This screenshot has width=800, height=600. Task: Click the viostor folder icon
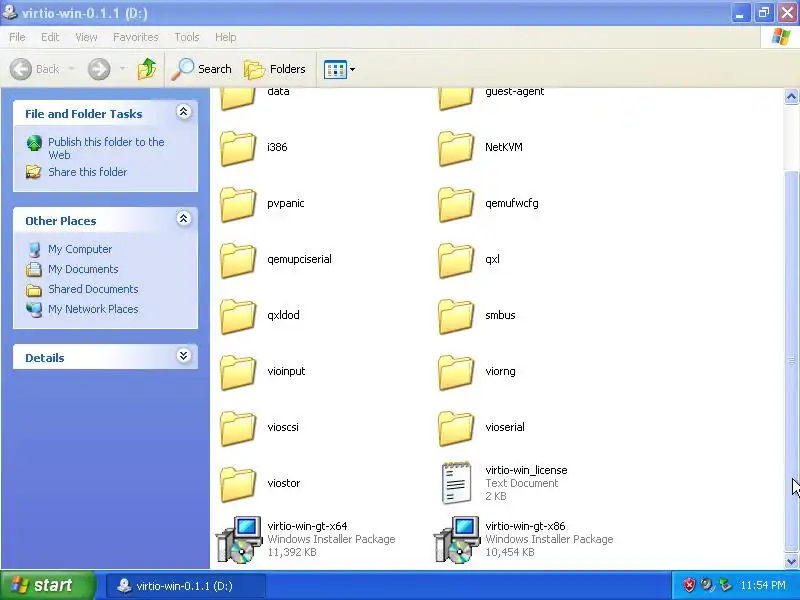tap(238, 485)
